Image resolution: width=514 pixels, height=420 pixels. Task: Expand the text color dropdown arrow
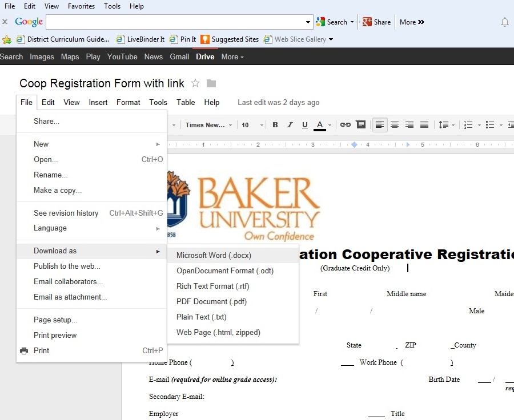tap(330, 125)
